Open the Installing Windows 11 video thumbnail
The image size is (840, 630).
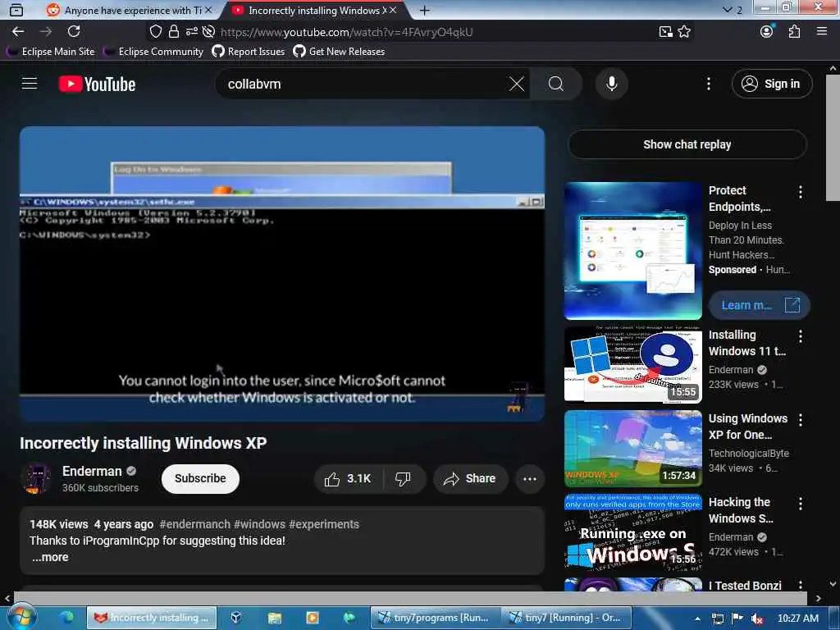point(633,363)
